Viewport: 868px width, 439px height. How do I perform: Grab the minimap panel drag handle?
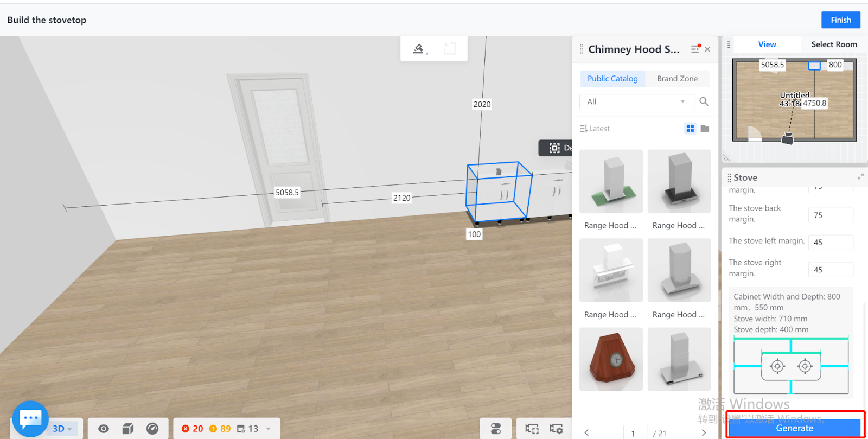729,44
